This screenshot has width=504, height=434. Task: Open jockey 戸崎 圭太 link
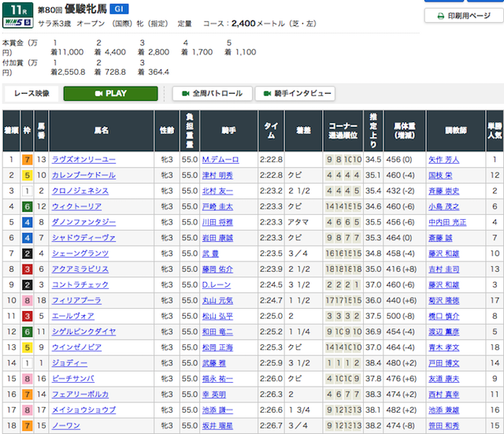point(217,206)
